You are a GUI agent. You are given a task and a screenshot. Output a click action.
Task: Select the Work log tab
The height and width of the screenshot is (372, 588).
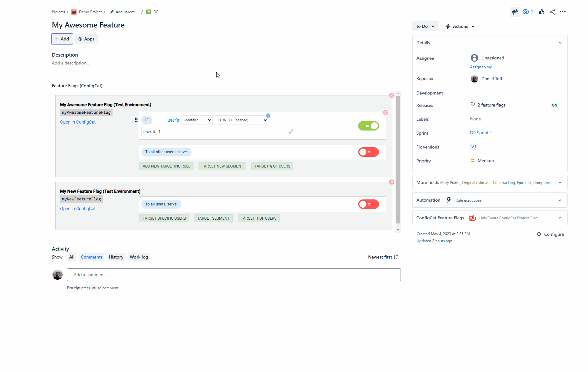click(x=138, y=257)
